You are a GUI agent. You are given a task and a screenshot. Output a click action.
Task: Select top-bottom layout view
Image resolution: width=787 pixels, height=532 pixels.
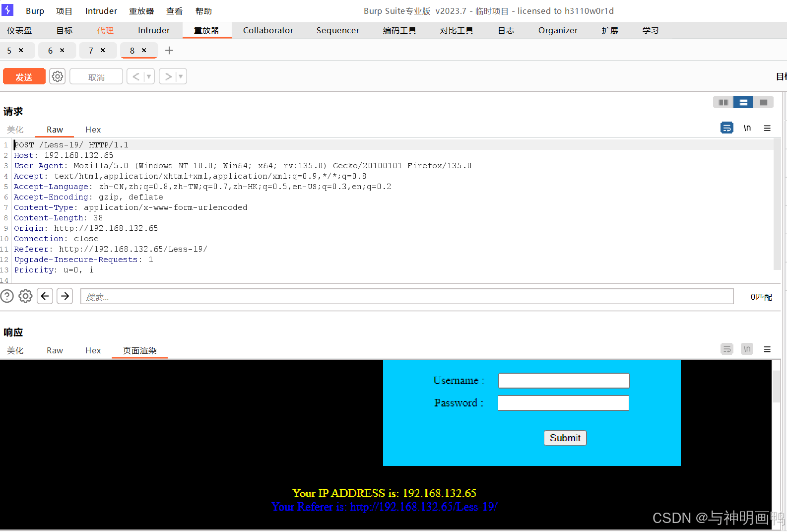click(743, 102)
